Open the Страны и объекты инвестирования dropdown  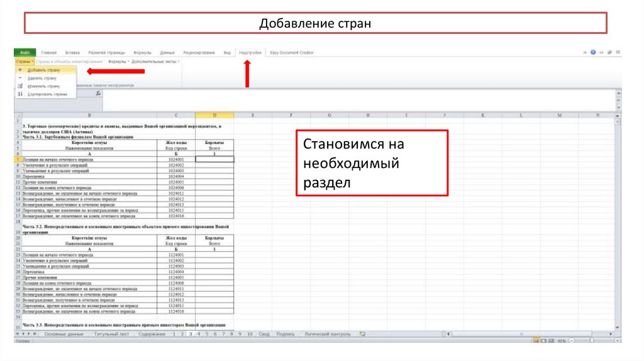pyautogui.click(x=70, y=62)
